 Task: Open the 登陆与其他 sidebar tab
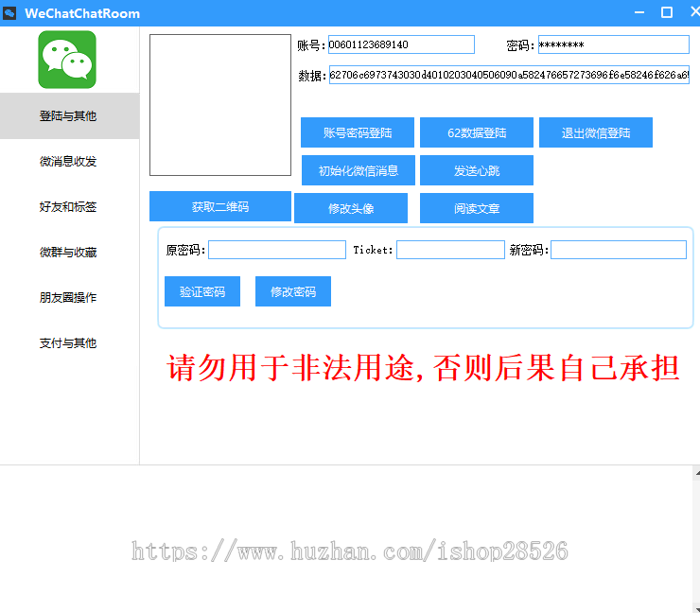(70, 116)
